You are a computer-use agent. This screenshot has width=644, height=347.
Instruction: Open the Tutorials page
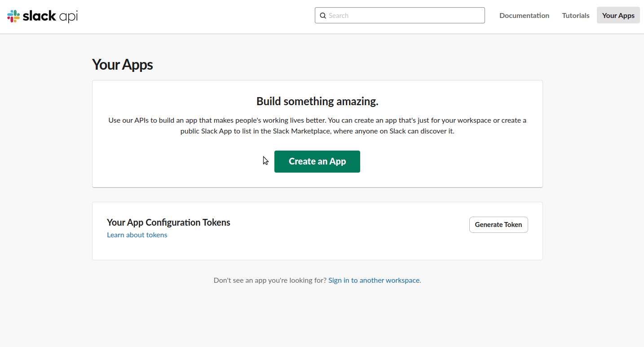click(575, 15)
